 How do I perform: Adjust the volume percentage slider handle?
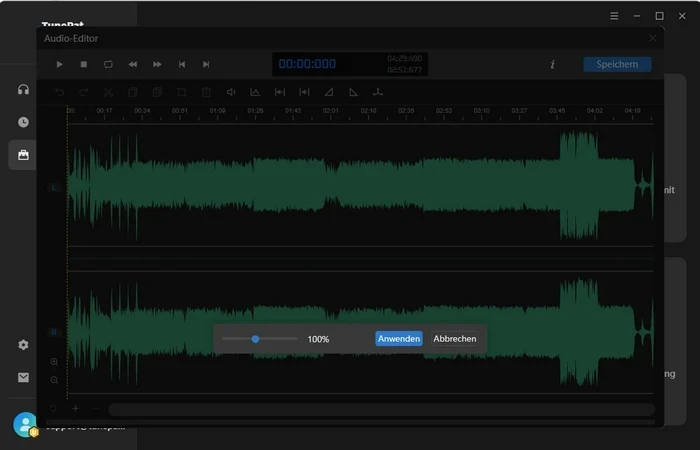coord(255,339)
